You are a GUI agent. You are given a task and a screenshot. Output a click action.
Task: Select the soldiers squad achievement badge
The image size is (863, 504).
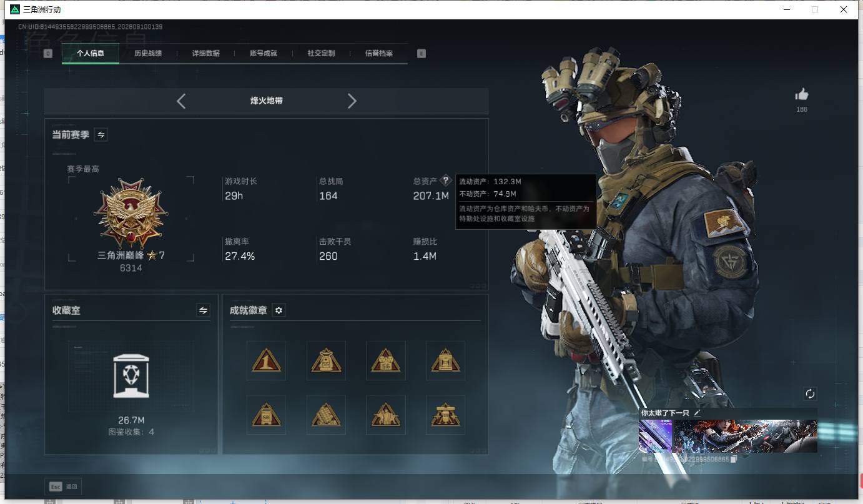tap(386, 415)
